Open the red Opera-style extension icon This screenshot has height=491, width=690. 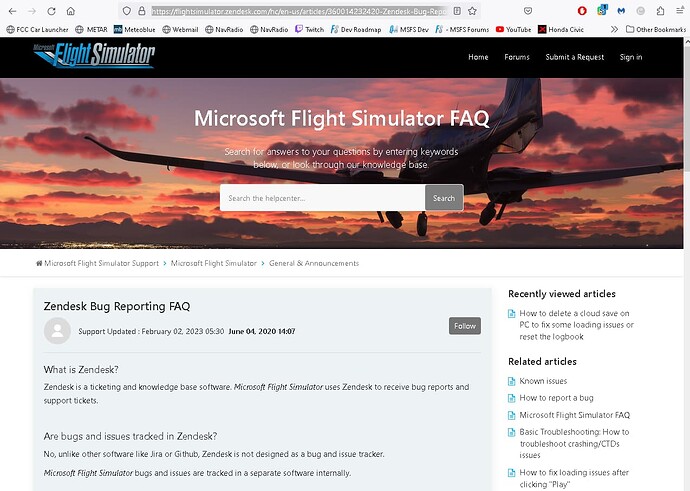[582, 11]
